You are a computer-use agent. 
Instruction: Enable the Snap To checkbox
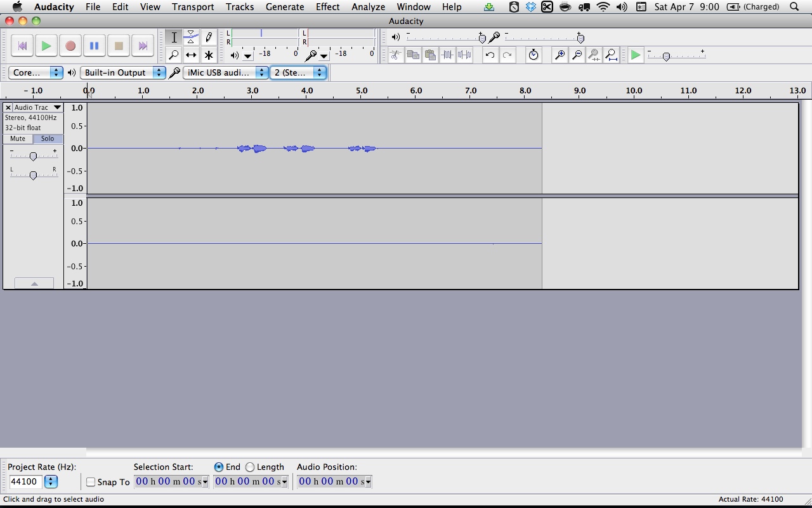[x=91, y=482]
